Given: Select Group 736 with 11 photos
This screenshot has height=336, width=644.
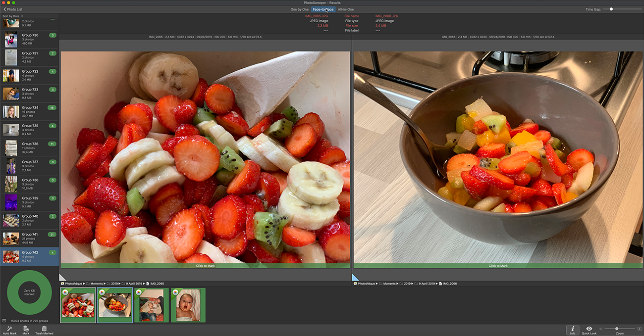Looking at the screenshot, I should coord(29,148).
